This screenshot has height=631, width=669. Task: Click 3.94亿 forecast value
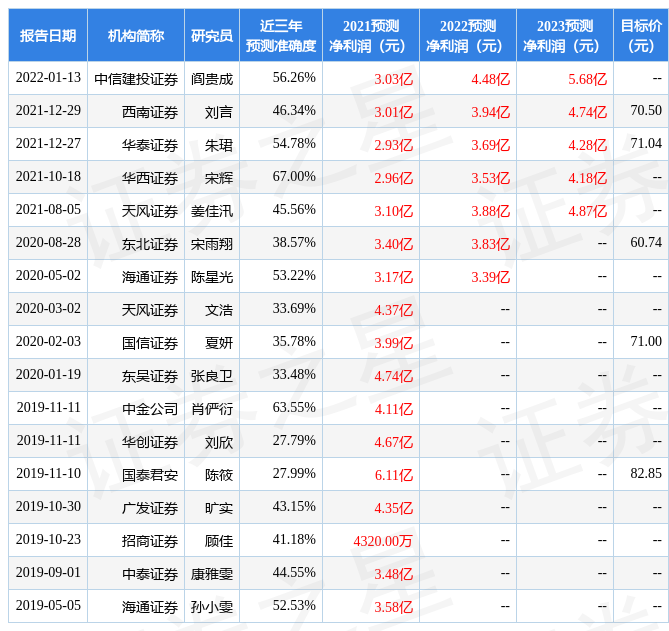point(490,112)
